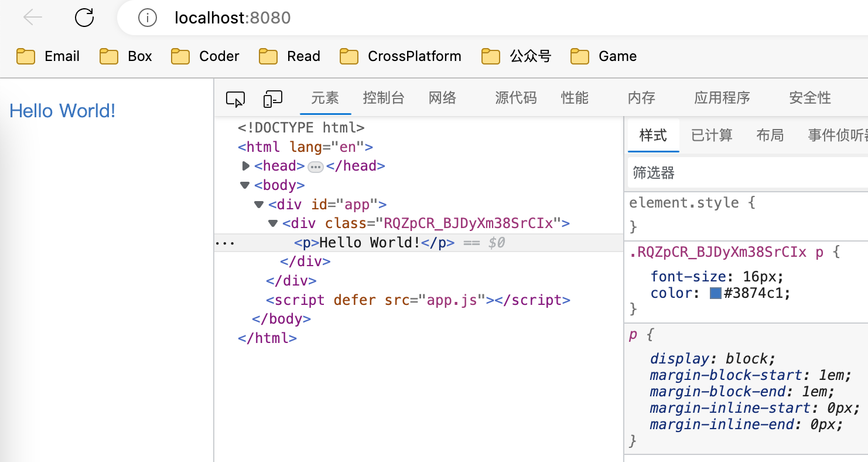Open the 性能 tab
The image size is (868, 462).
coord(575,98)
